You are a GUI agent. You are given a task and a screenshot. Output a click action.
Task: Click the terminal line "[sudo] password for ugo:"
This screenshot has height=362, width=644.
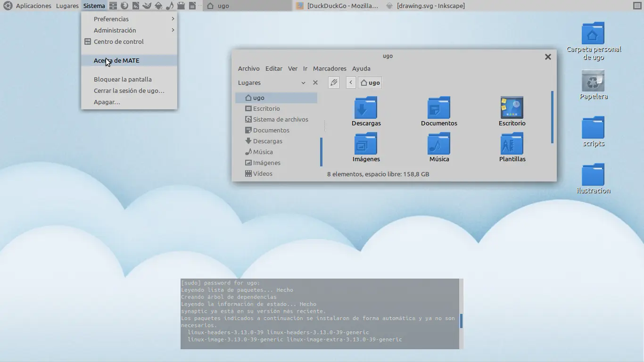(220, 283)
